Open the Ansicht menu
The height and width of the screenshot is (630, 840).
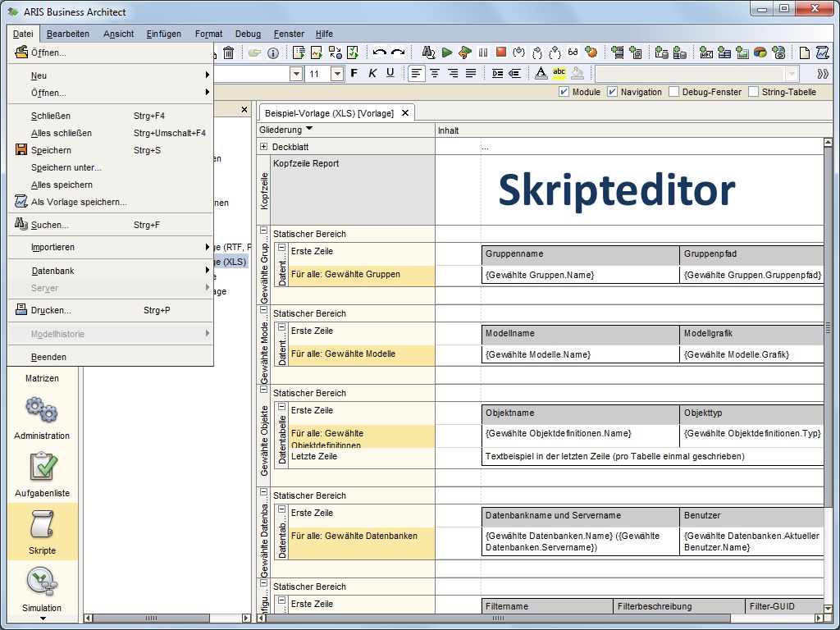pos(118,34)
